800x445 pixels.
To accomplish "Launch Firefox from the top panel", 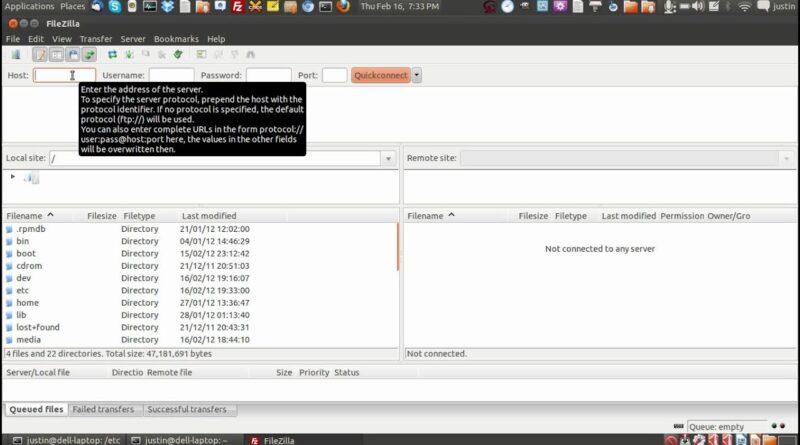I will [343, 7].
